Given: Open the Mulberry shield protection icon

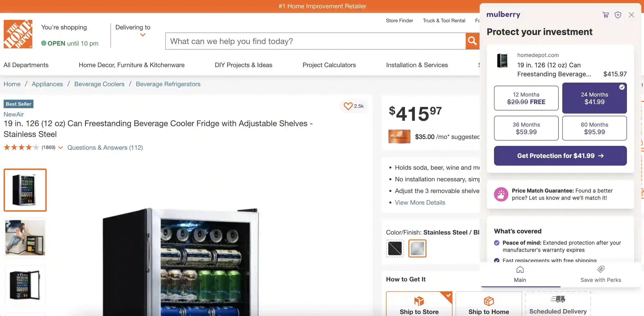Looking at the screenshot, I should click(x=618, y=15).
